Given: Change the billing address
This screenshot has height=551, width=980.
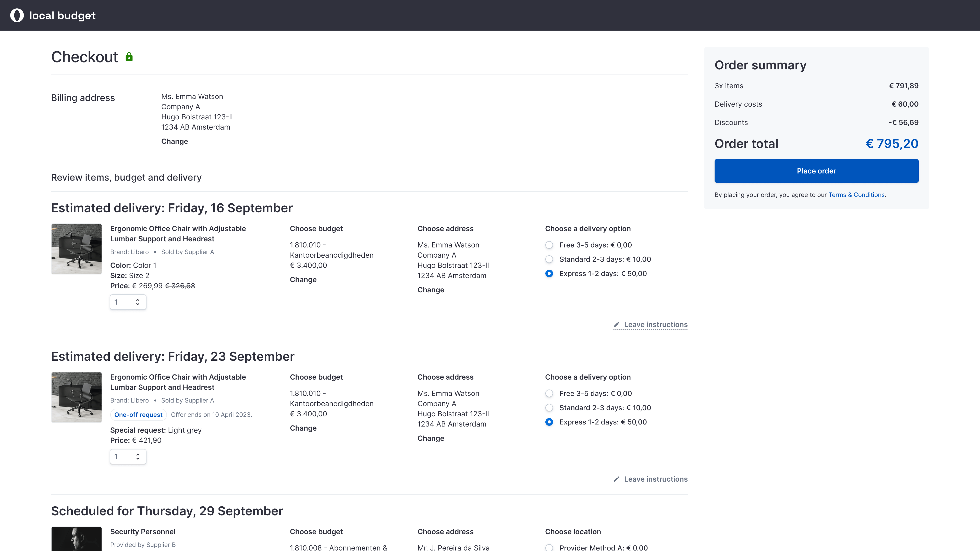Looking at the screenshot, I should point(175,142).
